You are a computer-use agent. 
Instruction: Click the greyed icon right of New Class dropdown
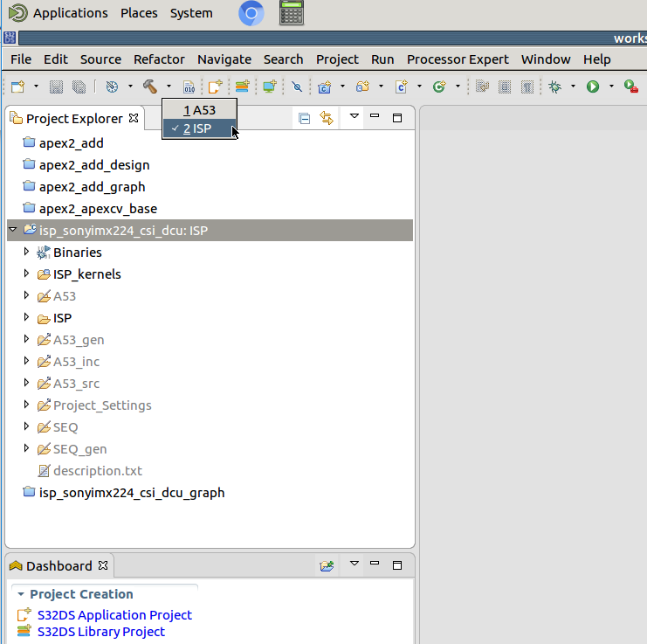point(482,87)
